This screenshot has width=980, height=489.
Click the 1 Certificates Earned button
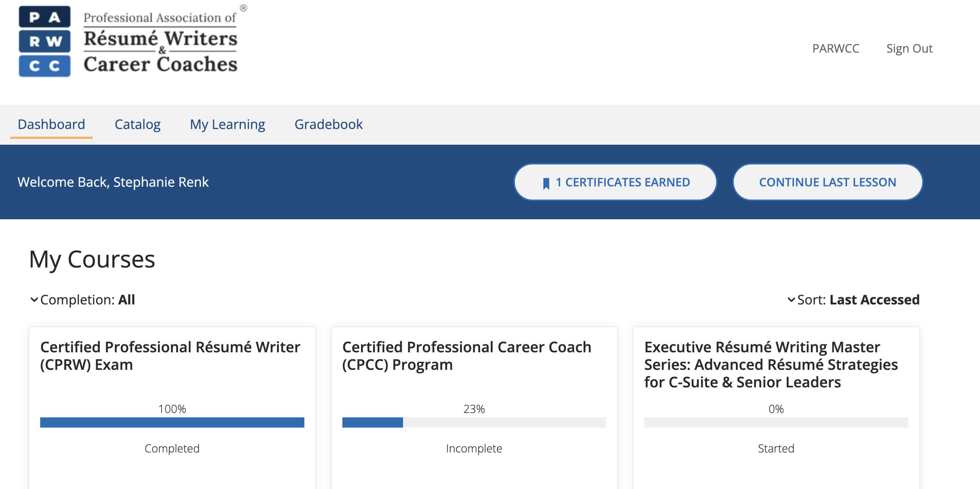[615, 182]
